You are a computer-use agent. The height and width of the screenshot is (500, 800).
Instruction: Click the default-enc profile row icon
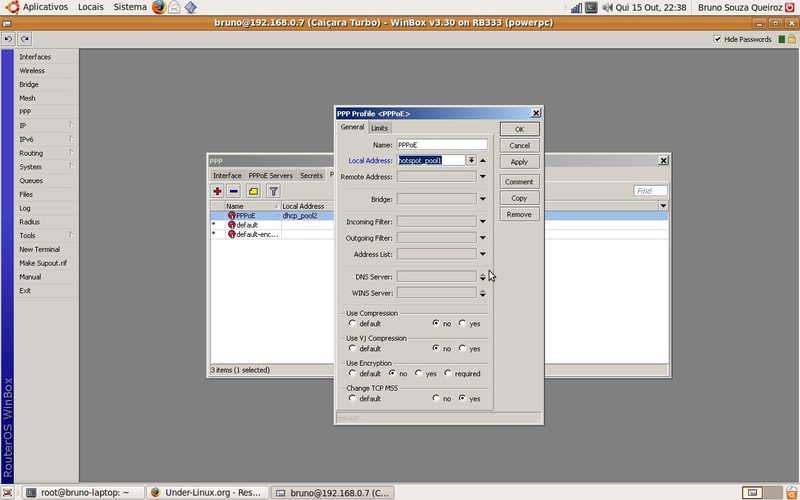tap(232, 234)
